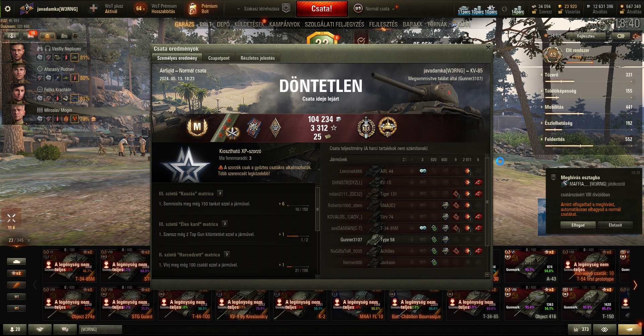Screen dimensions: 644x336
Task: Expand the Kaszás matrica details arrow
Action: [220, 193]
